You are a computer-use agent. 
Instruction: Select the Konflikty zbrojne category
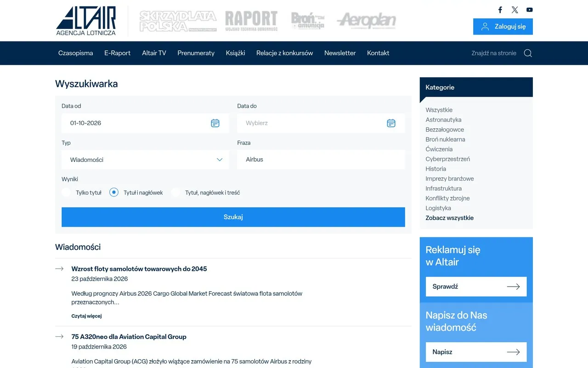tap(447, 198)
